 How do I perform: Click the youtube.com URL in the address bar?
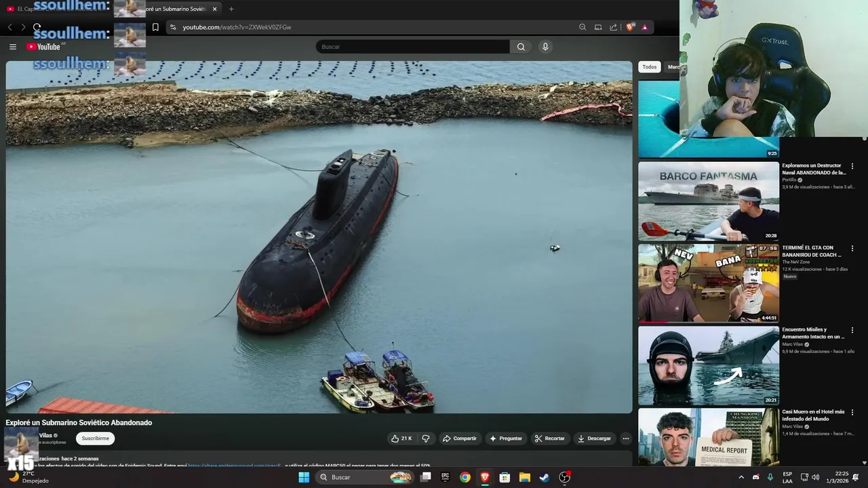pyautogui.click(x=237, y=27)
